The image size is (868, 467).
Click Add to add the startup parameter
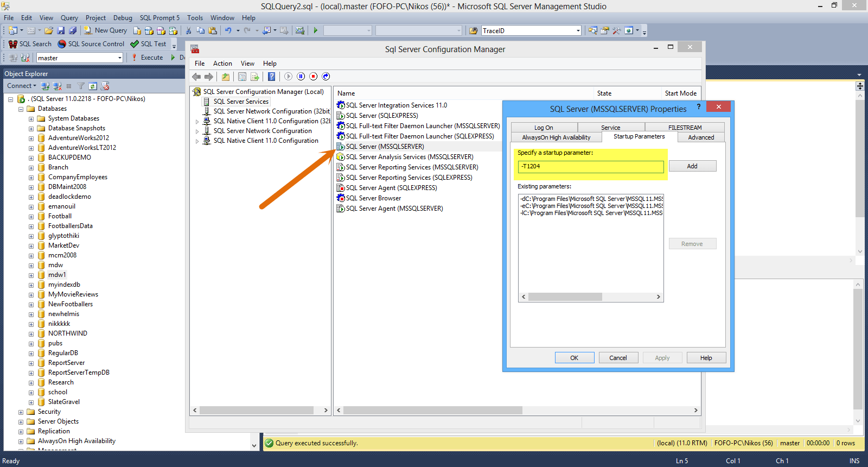tap(692, 166)
